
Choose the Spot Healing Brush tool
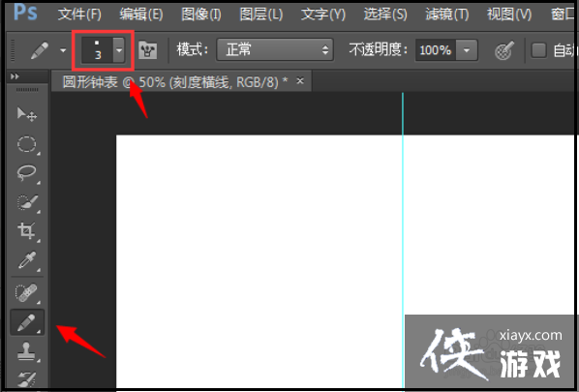click(x=27, y=292)
